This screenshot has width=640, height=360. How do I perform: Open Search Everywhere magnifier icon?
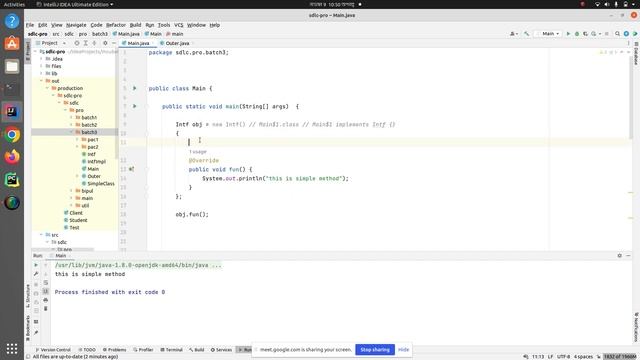[618, 34]
